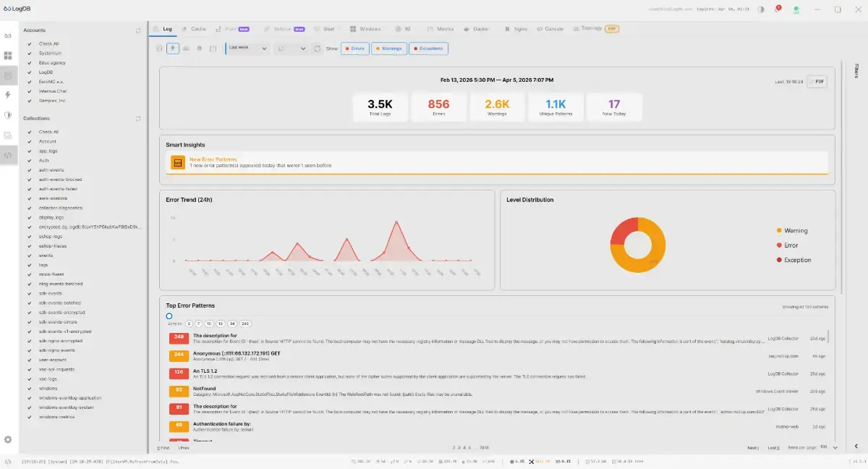
Task: Switch to the Docker tab
Action: (477, 29)
